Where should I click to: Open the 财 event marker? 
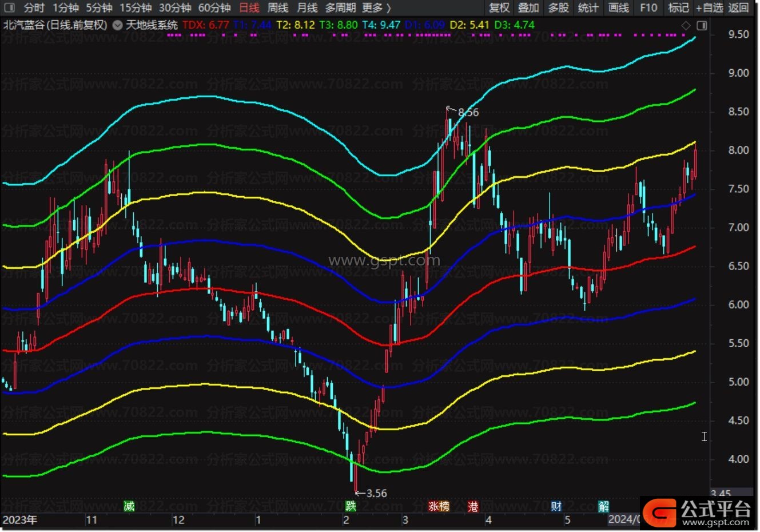[x=556, y=506]
